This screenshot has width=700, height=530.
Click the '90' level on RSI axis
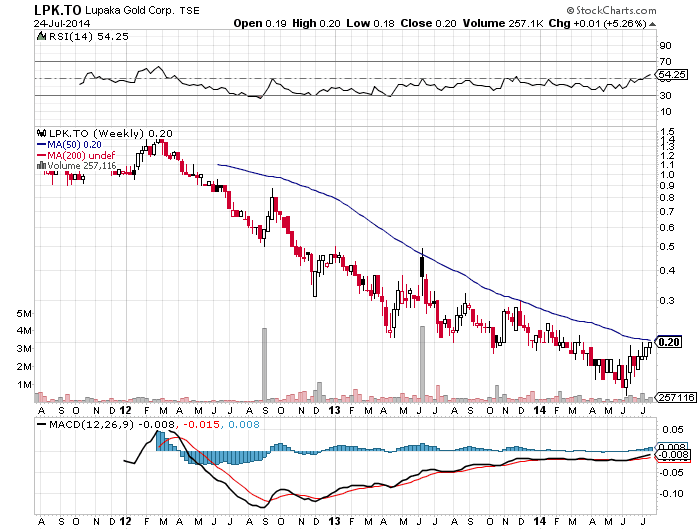click(665, 46)
